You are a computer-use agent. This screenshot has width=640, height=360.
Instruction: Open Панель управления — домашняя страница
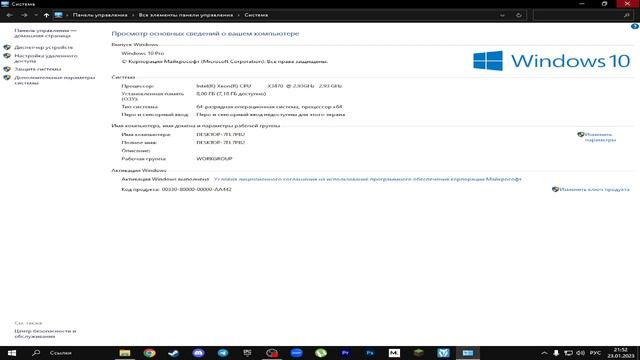pyautogui.click(x=45, y=33)
